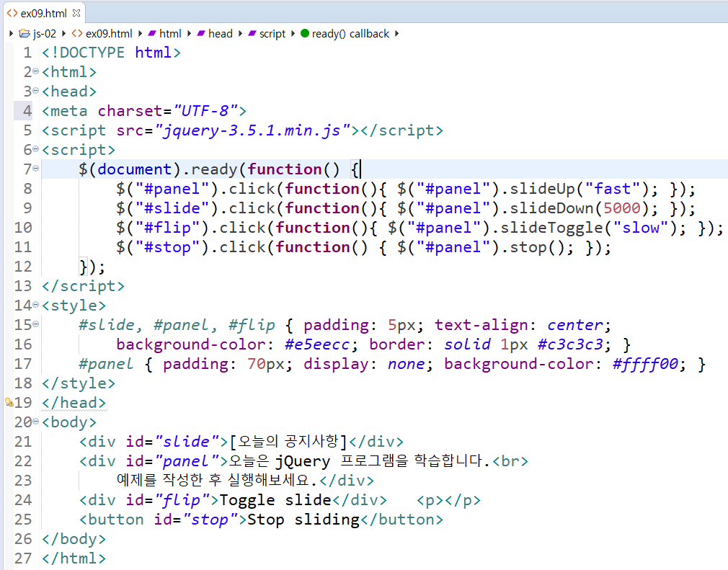Click the warning marker icon on line 19
This screenshot has height=570, width=728.
(x=9, y=402)
